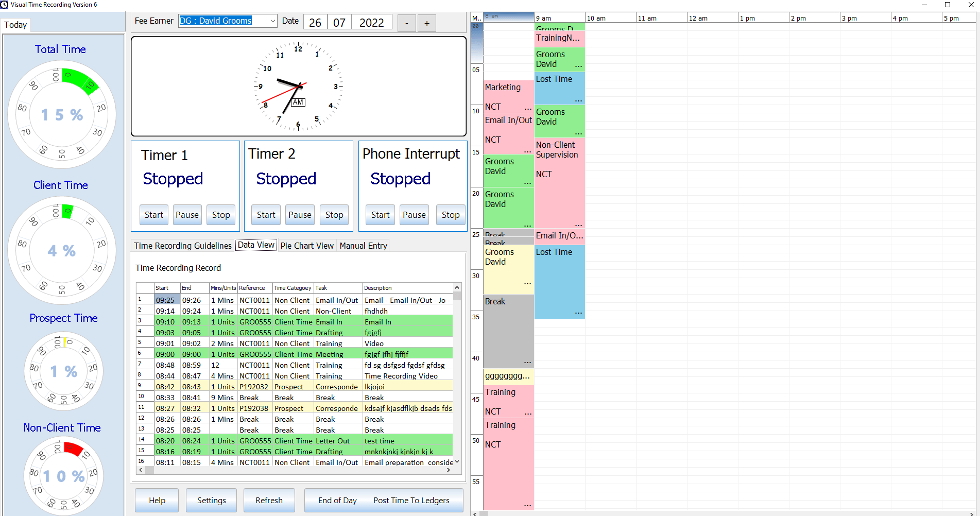This screenshot has width=980, height=516.
Task: Open Time Recording Guidelines tab
Action: pyautogui.click(x=183, y=246)
